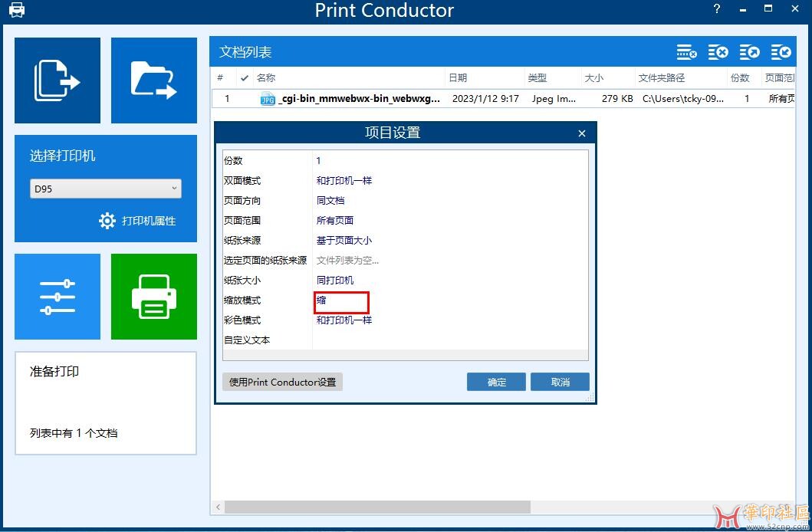Expand the D95 printer selection dropdown
812x532 pixels.
click(106, 189)
